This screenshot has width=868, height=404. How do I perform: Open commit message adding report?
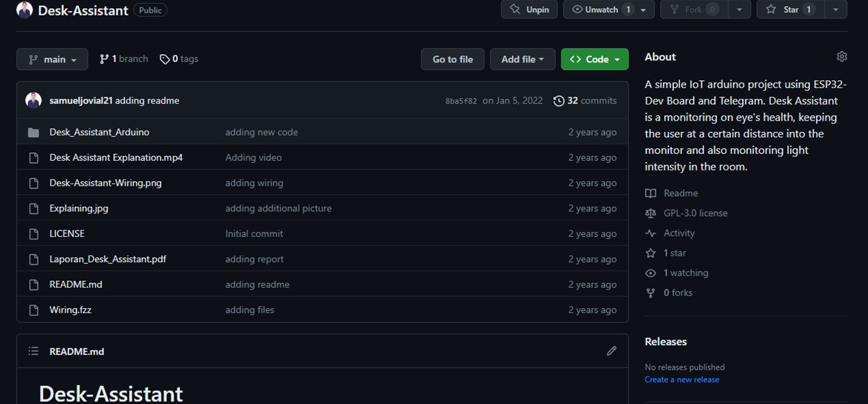tap(254, 259)
